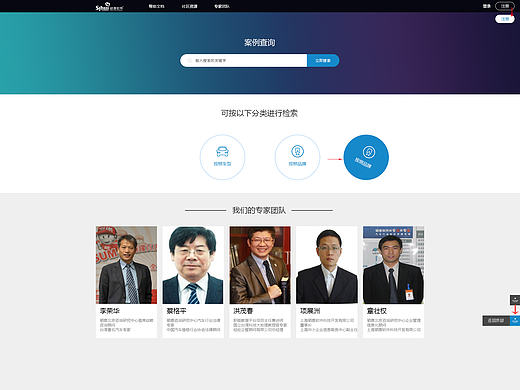This screenshot has width=520, height=390.
Task: Open 童社权's expert photo
Action: click(x=394, y=265)
